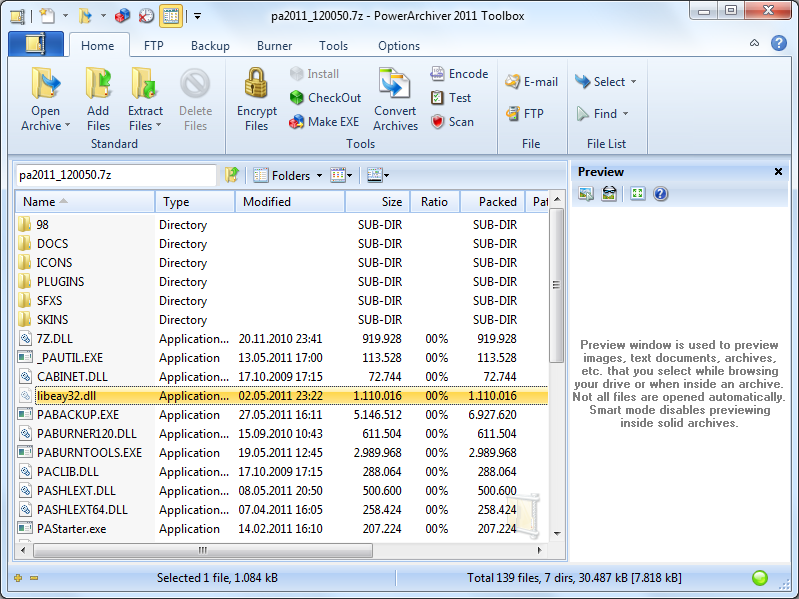Switch to the FTP ribbon tab

click(154, 45)
